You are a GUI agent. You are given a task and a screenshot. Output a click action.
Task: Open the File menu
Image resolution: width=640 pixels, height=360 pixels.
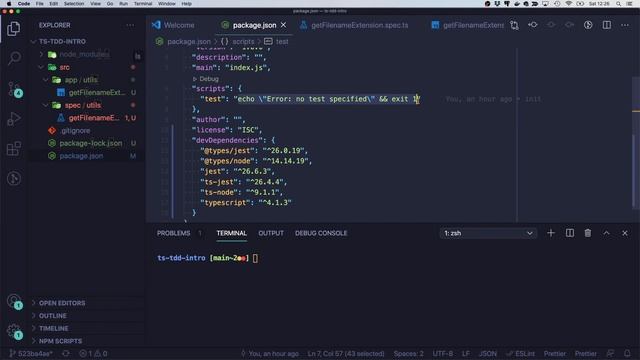(x=39, y=4)
